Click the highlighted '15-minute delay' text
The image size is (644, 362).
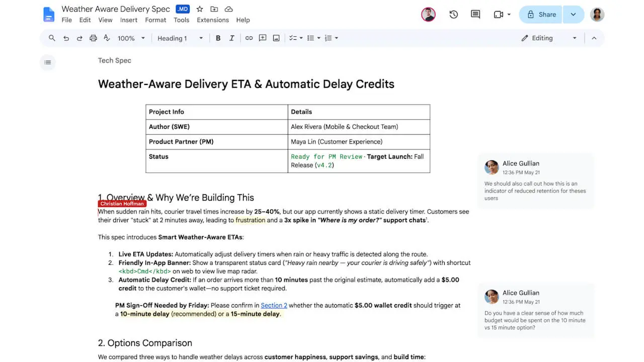coord(255,314)
